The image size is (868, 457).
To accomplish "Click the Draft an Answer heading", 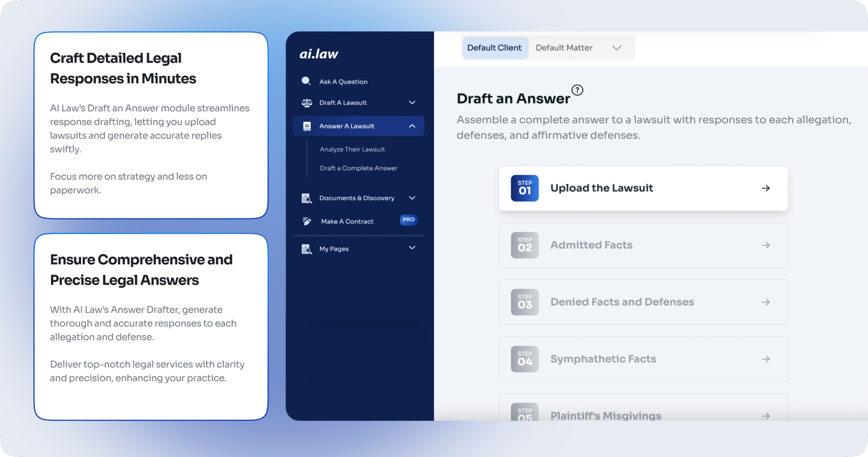I will (x=513, y=99).
